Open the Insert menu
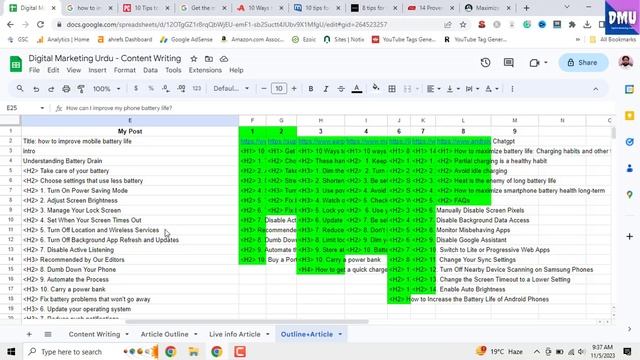 pyautogui.click(x=97, y=70)
